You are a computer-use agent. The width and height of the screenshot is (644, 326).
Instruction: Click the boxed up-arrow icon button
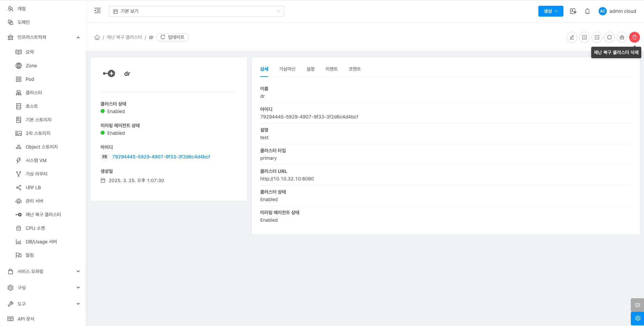pos(584,37)
